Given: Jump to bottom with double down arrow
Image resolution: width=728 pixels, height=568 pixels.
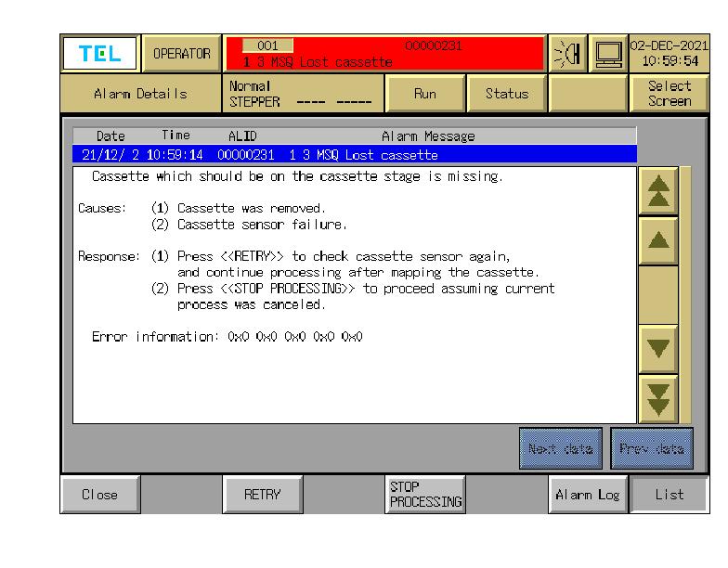Looking at the screenshot, I should (658, 397).
